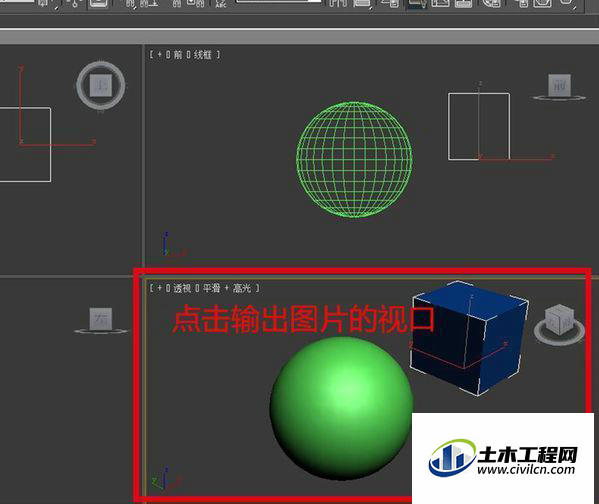Select the green wireframe sphere in front viewport

354,159
